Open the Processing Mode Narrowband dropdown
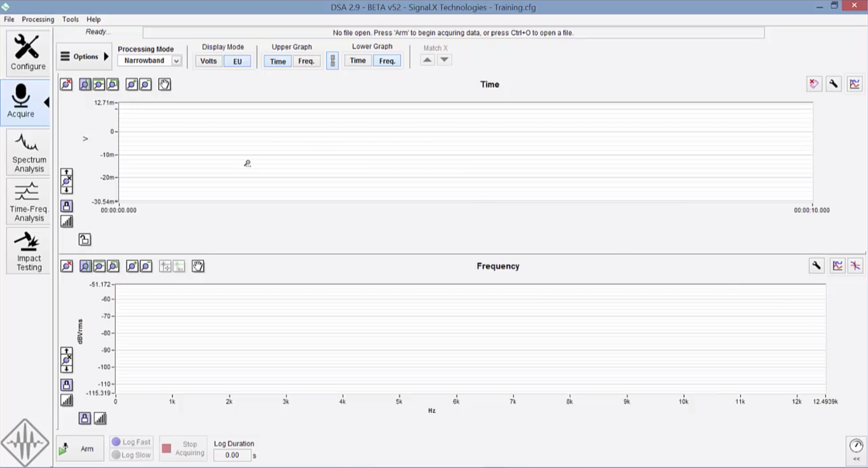 tap(176, 61)
